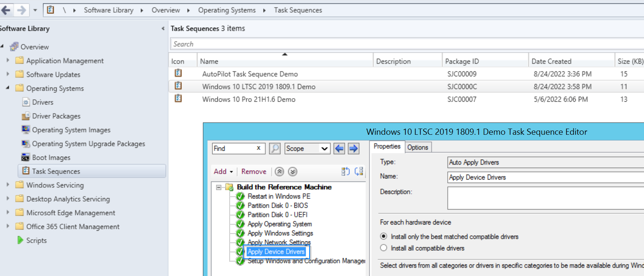Image resolution: width=644 pixels, height=276 pixels.
Task: Switch to the Properties tab
Action: [x=387, y=146]
